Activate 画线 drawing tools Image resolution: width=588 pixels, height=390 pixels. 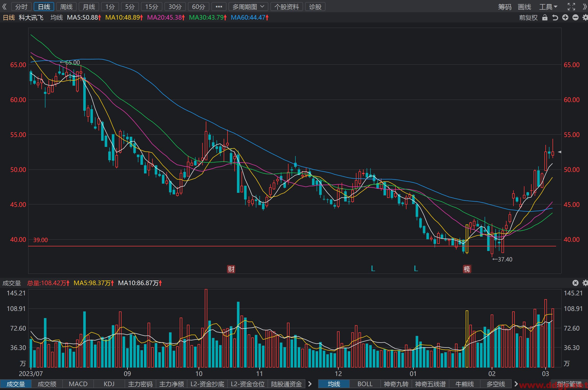tap(524, 7)
